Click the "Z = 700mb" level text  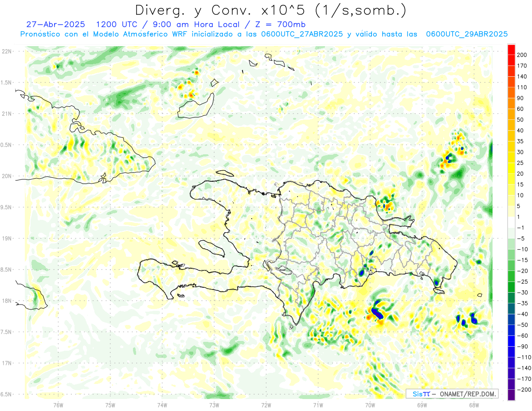(281, 24)
